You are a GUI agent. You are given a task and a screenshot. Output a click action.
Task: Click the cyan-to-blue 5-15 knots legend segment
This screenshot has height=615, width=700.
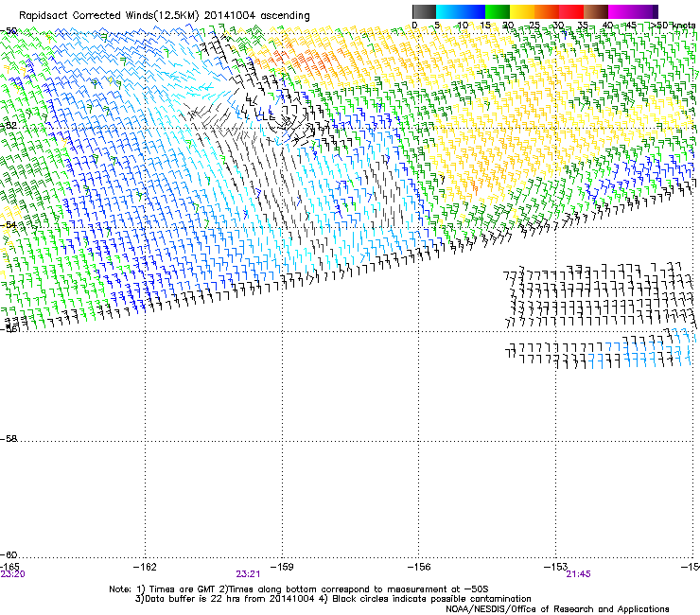tap(461, 11)
